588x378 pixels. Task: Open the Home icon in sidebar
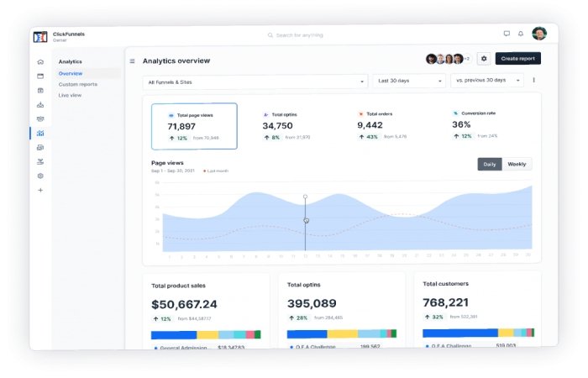(40, 62)
